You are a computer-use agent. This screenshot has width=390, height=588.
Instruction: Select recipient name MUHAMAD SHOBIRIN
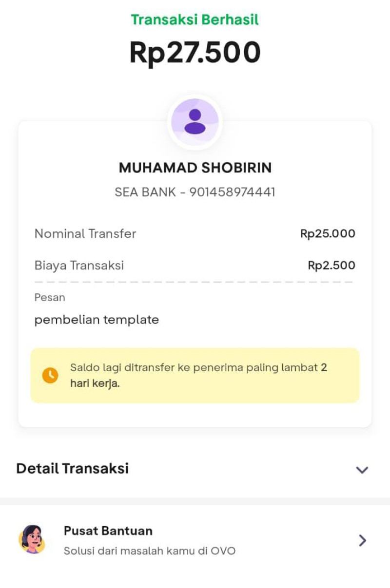point(195,168)
